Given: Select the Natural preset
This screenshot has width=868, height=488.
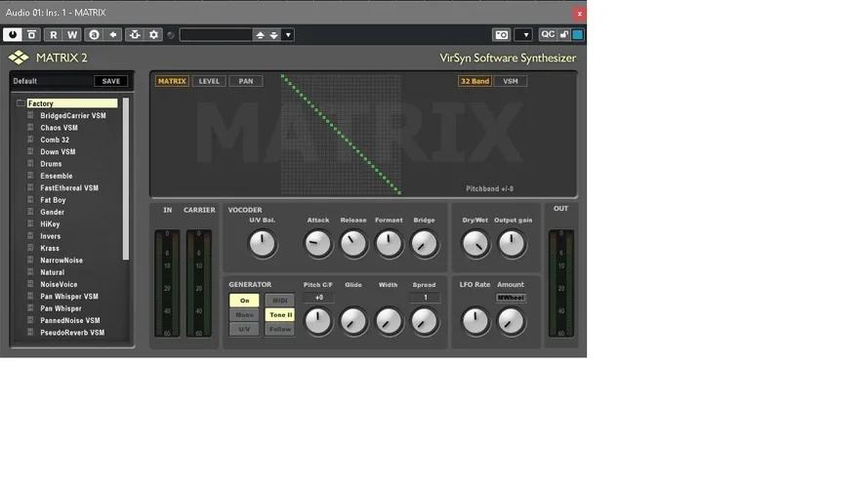Looking at the screenshot, I should point(52,272).
